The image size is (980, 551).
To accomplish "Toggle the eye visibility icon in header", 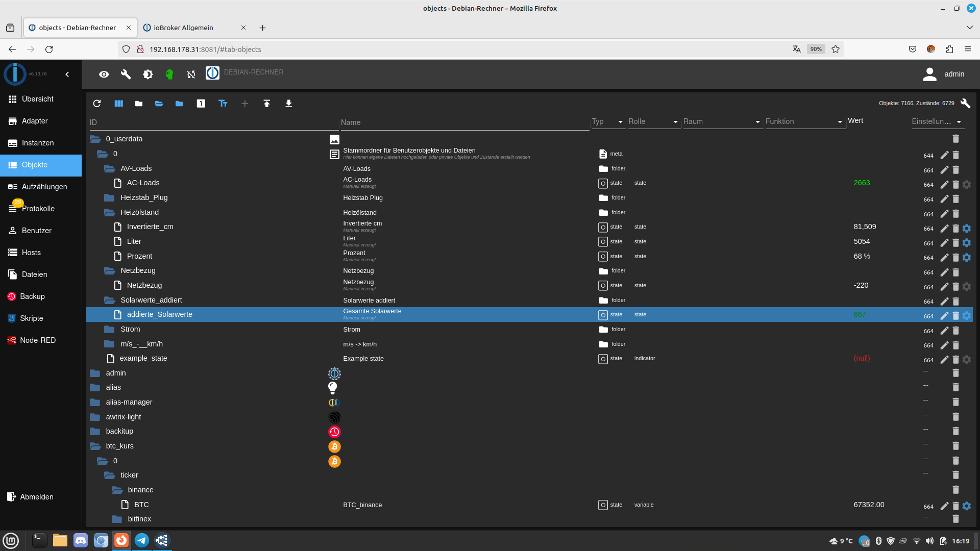I will (104, 74).
